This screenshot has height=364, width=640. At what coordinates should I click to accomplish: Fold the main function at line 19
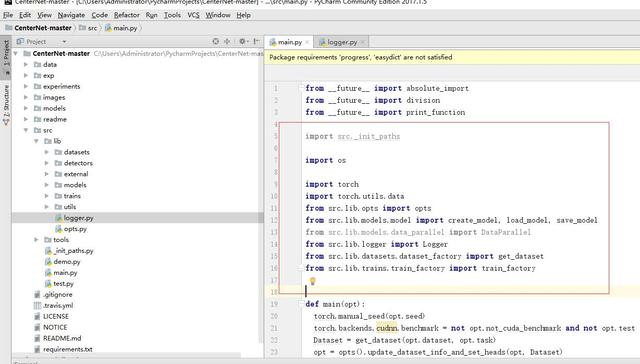click(301, 304)
